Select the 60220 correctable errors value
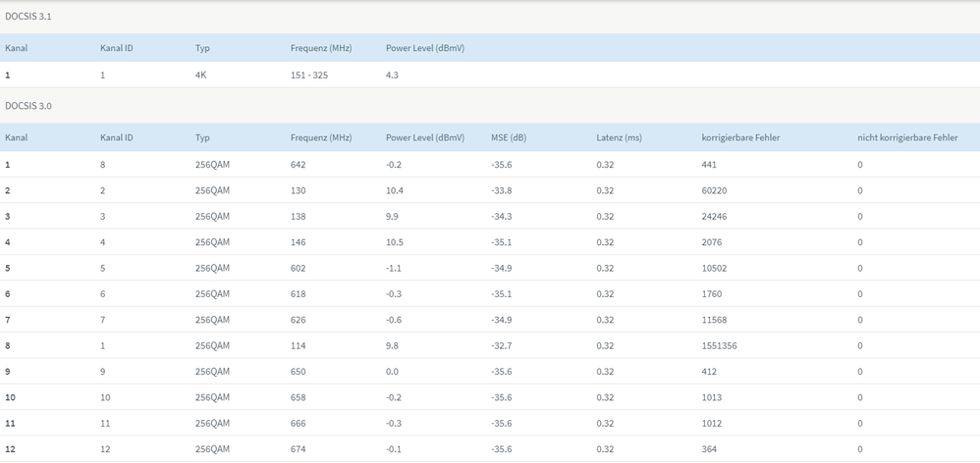 point(714,190)
